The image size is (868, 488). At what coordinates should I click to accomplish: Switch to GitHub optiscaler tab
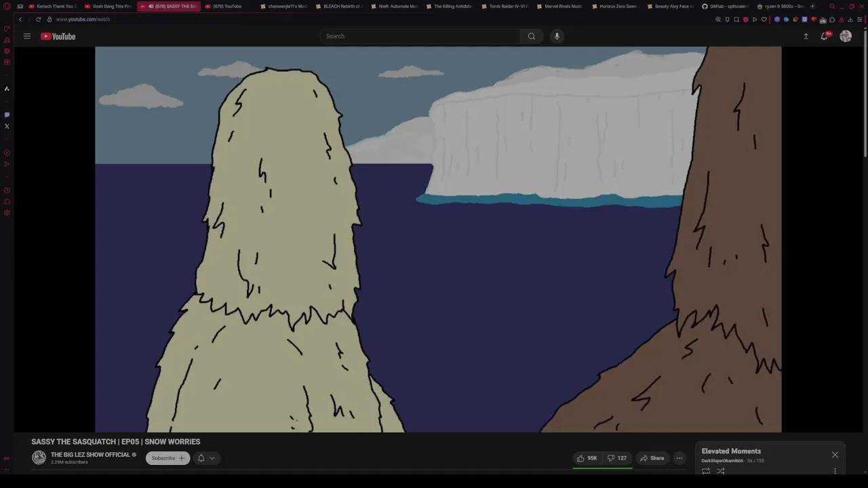pyautogui.click(x=727, y=6)
